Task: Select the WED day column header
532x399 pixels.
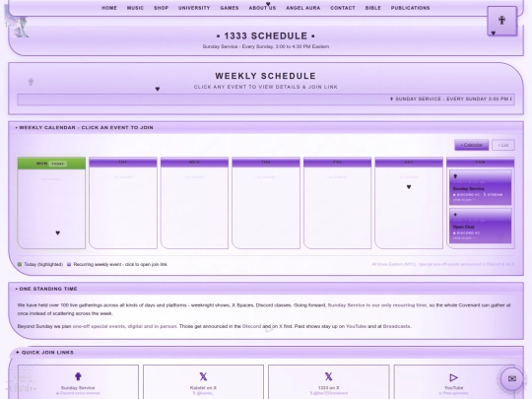Action: pos(194,163)
